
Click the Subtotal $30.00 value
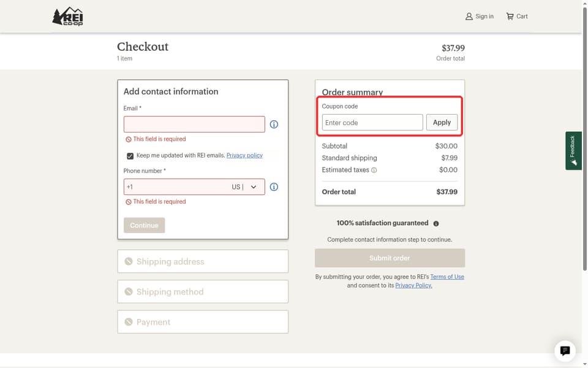pos(447,146)
